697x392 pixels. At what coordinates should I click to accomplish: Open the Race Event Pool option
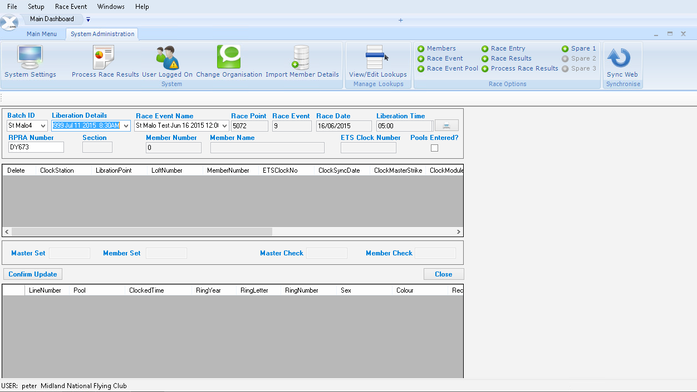pos(448,68)
